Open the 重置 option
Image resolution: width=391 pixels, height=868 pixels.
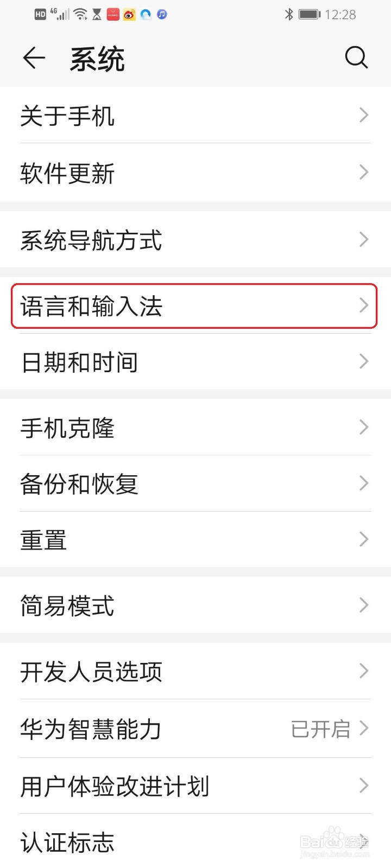[x=195, y=539]
